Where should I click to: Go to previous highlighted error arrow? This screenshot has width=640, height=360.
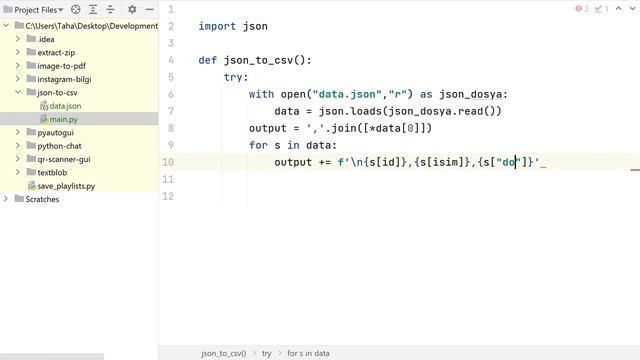tap(619, 9)
